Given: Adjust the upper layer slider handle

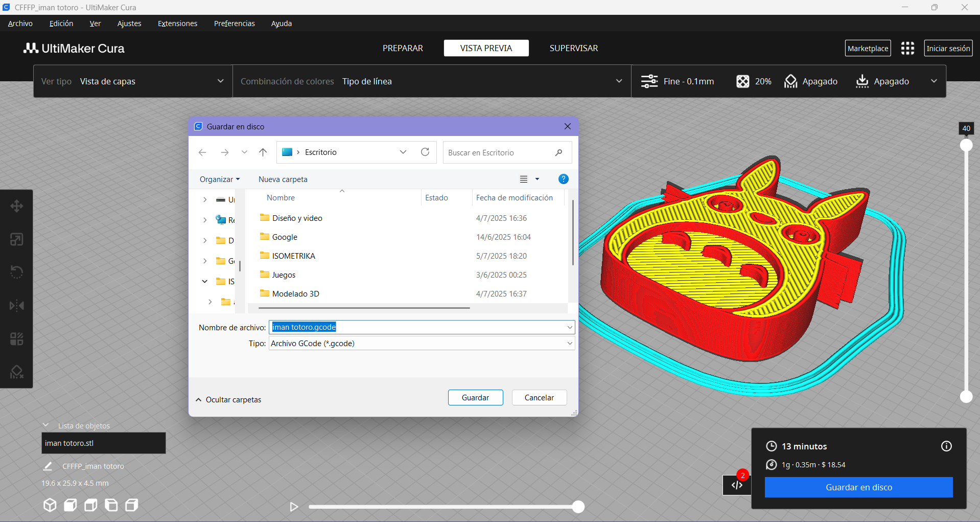Looking at the screenshot, I should pyautogui.click(x=966, y=145).
